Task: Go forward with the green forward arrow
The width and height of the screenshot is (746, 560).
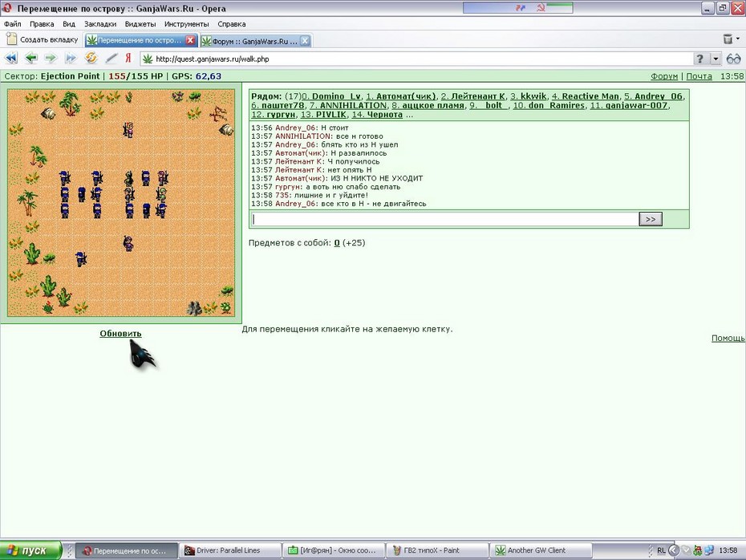Action: [x=51, y=59]
